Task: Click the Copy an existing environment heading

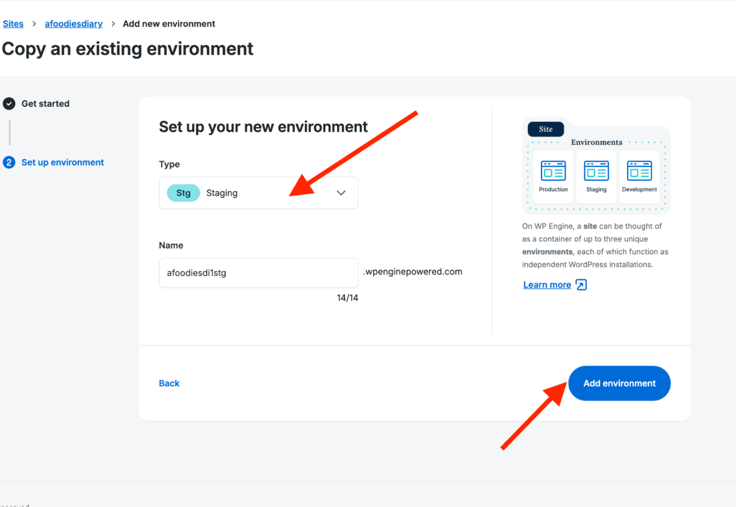Action: [128, 49]
